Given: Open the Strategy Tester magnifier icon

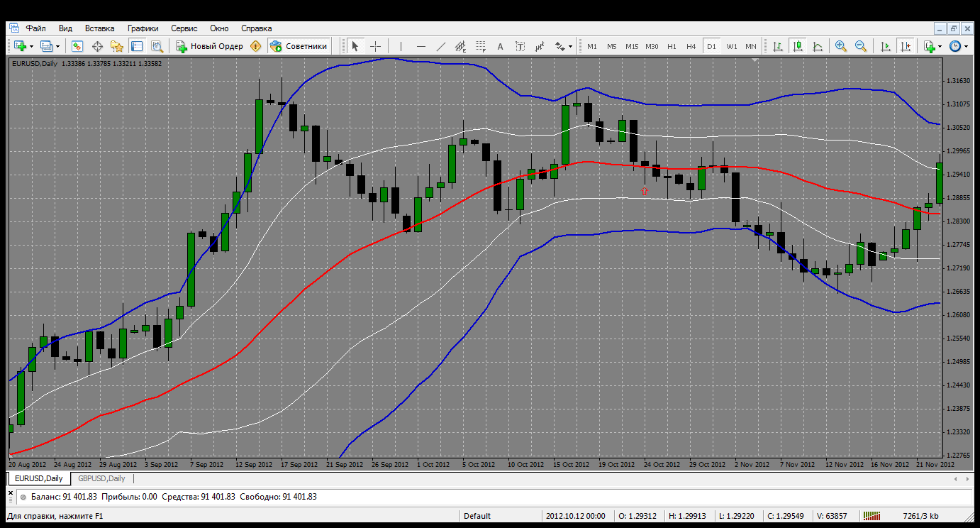Looking at the screenshot, I should 157,46.
